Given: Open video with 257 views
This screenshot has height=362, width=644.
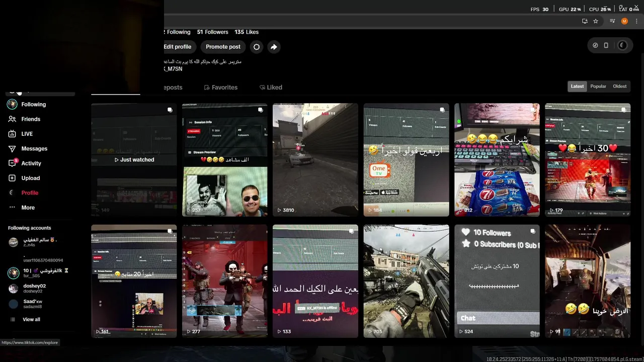Looking at the screenshot, I should [x=225, y=160].
